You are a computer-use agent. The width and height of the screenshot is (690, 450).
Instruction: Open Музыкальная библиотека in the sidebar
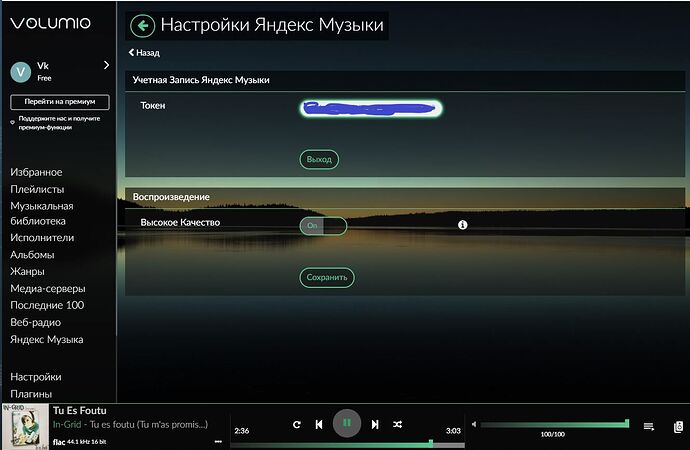tap(42, 213)
